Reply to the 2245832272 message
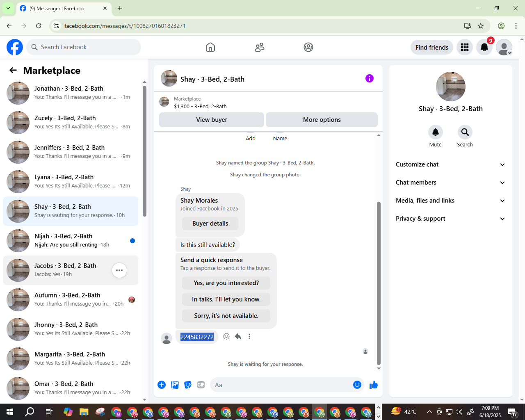 238,336
